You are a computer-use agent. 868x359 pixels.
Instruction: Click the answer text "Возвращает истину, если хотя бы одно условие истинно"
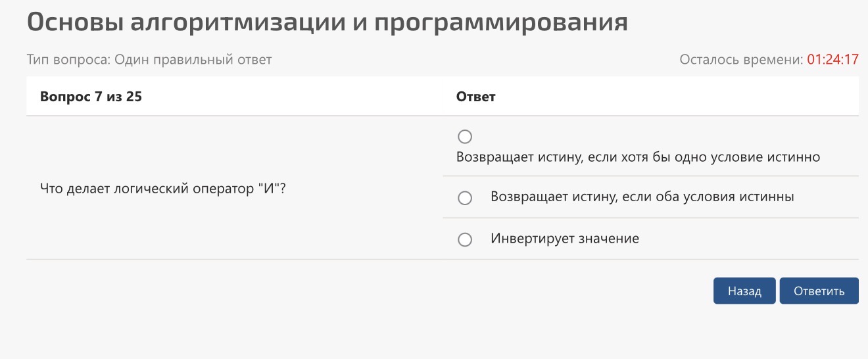point(638,158)
